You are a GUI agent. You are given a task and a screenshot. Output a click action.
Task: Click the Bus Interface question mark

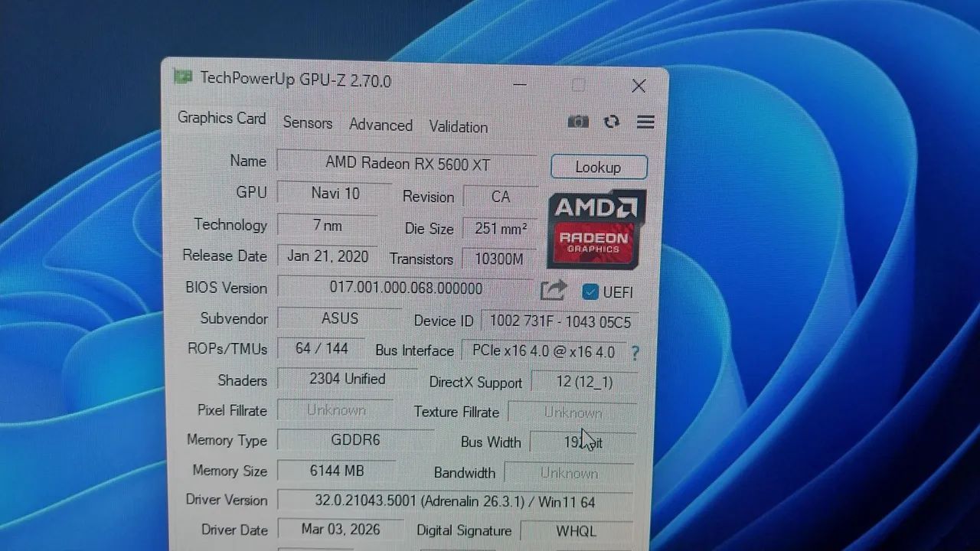tap(635, 353)
